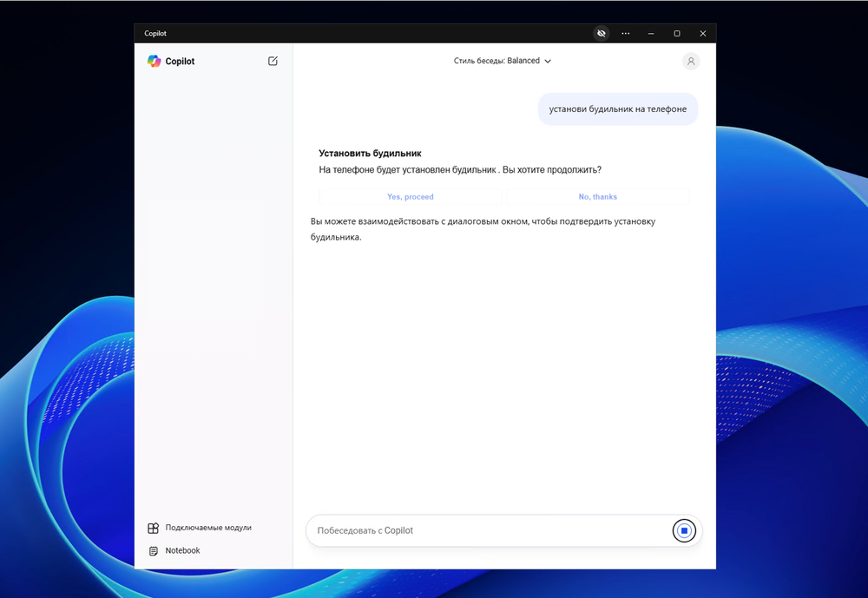Click the Notebook icon

pyautogui.click(x=154, y=551)
